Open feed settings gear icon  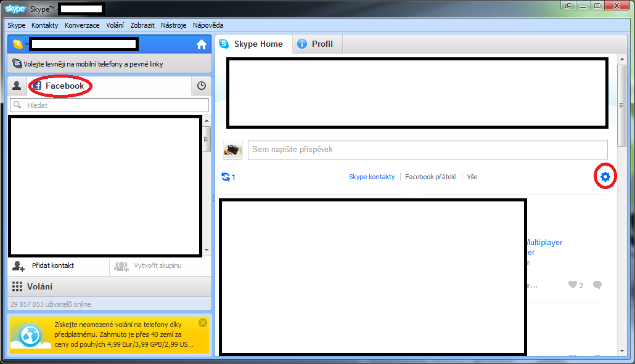click(605, 177)
